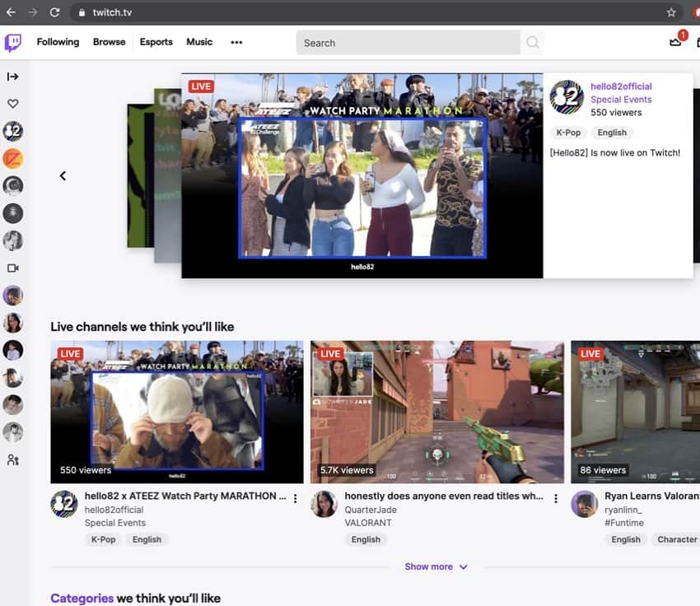Image resolution: width=700 pixels, height=606 pixels.
Task: Select the English tag in the featured panel
Action: [612, 133]
